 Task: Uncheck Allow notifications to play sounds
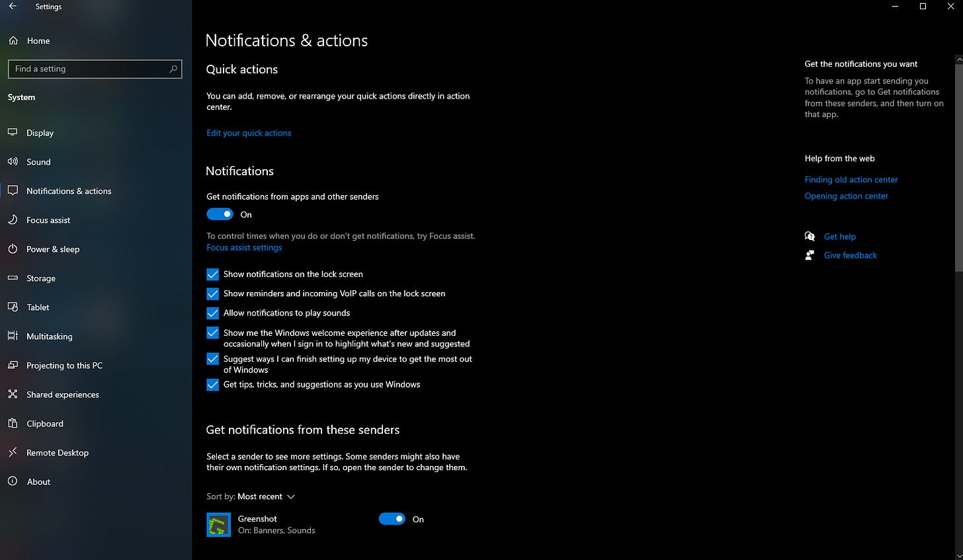point(212,313)
